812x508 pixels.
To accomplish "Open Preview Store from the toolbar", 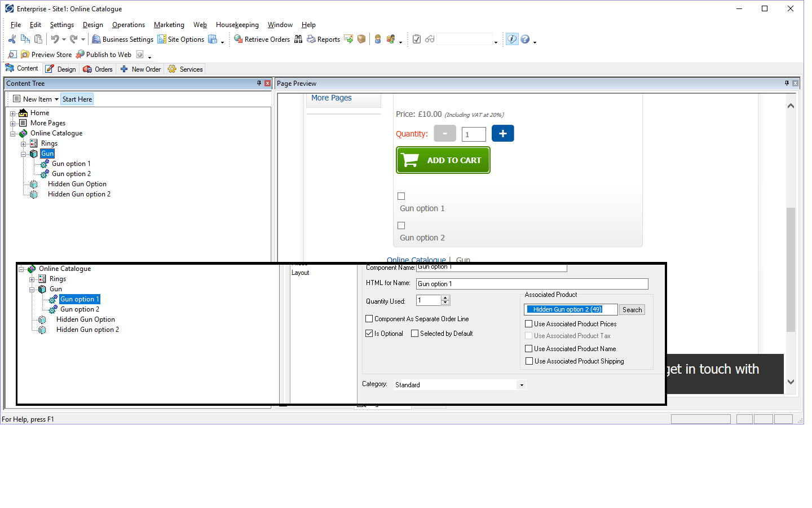I will (x=46, y=55).
